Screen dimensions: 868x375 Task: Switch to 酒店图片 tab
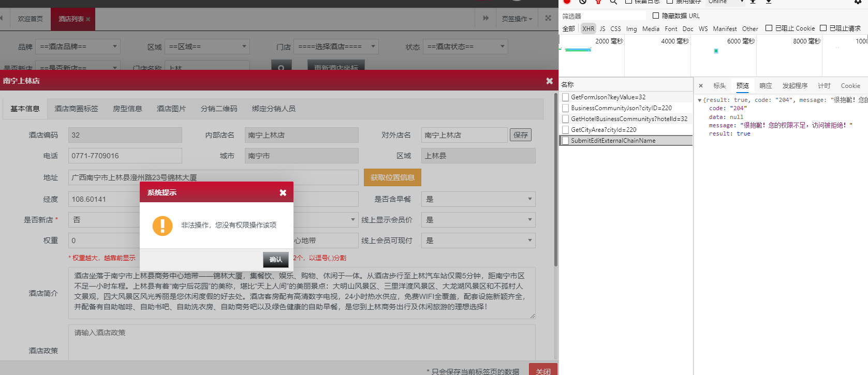[171, 109]
